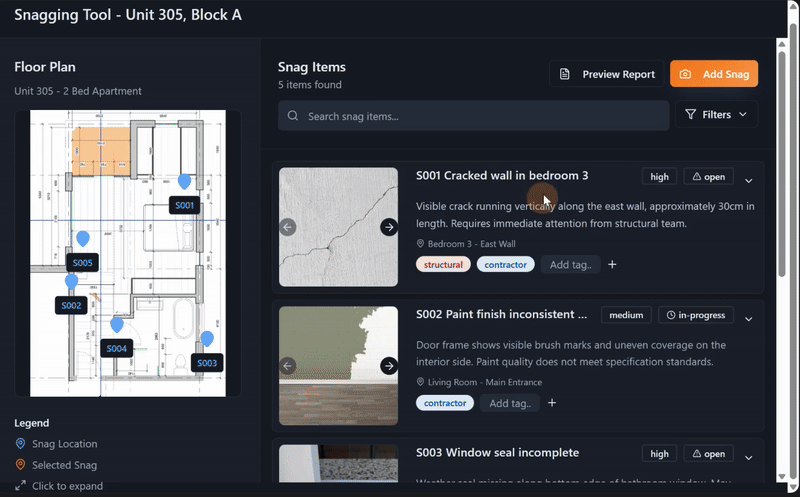Image resolution: width=800 pixels, height=497 pixels.
Task: Click the '5 items found' text
Action: (x=310, y=85)
